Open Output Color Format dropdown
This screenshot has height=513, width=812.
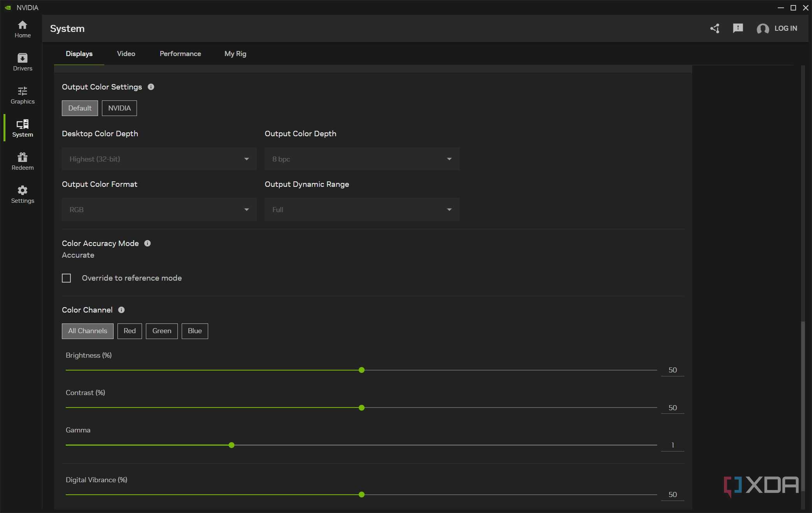pos(159,209)
